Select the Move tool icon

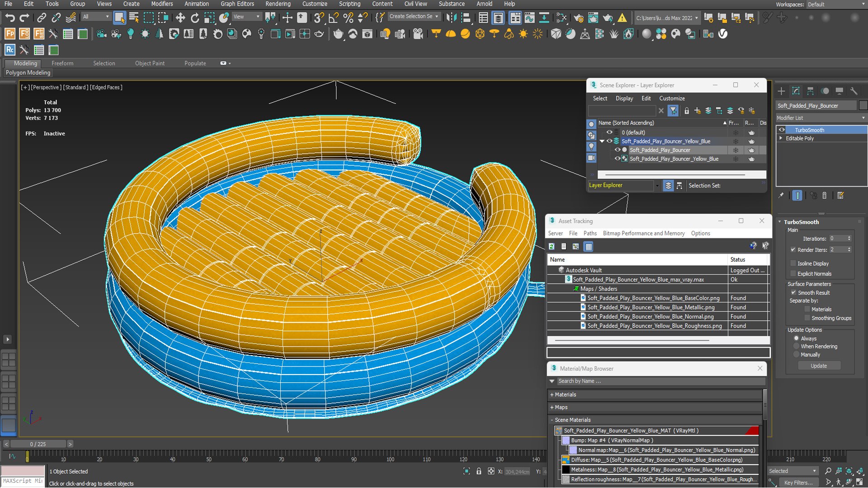pos(180,18)
